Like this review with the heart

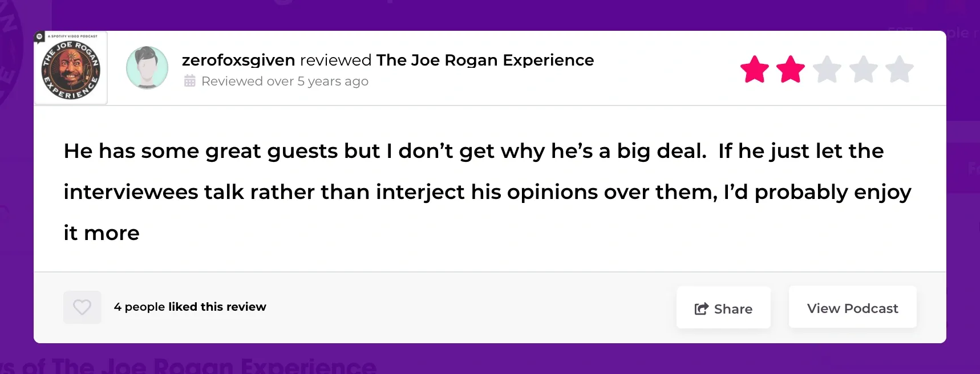point(82,307)
